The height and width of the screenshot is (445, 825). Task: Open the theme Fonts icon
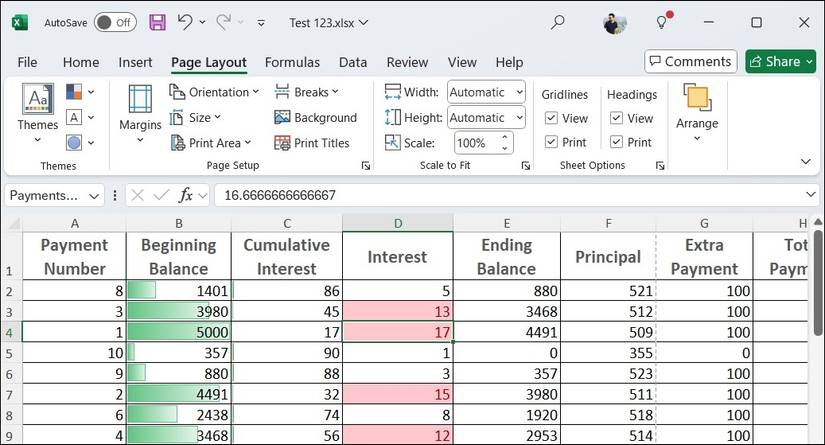pos(74,117)
